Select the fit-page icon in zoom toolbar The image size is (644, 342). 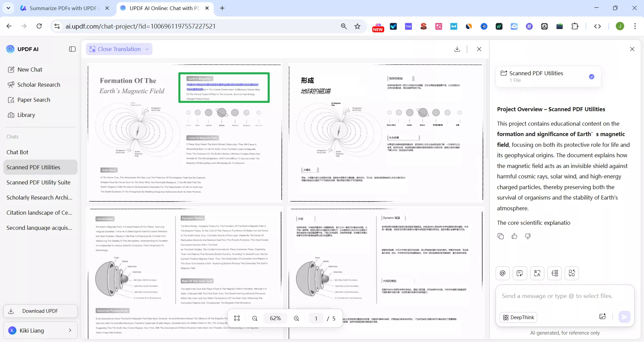[237, 318]
